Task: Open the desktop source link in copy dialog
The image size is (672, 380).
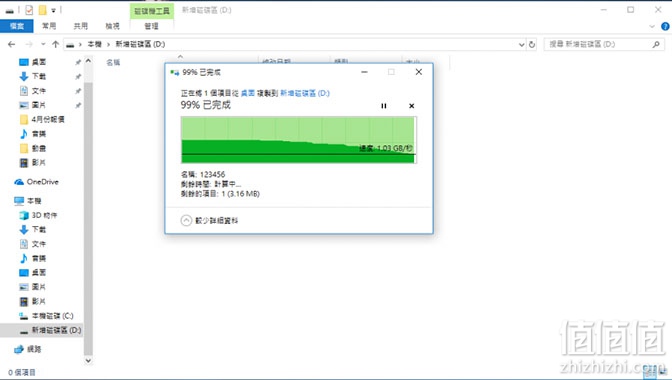Action: pos(248,93)
